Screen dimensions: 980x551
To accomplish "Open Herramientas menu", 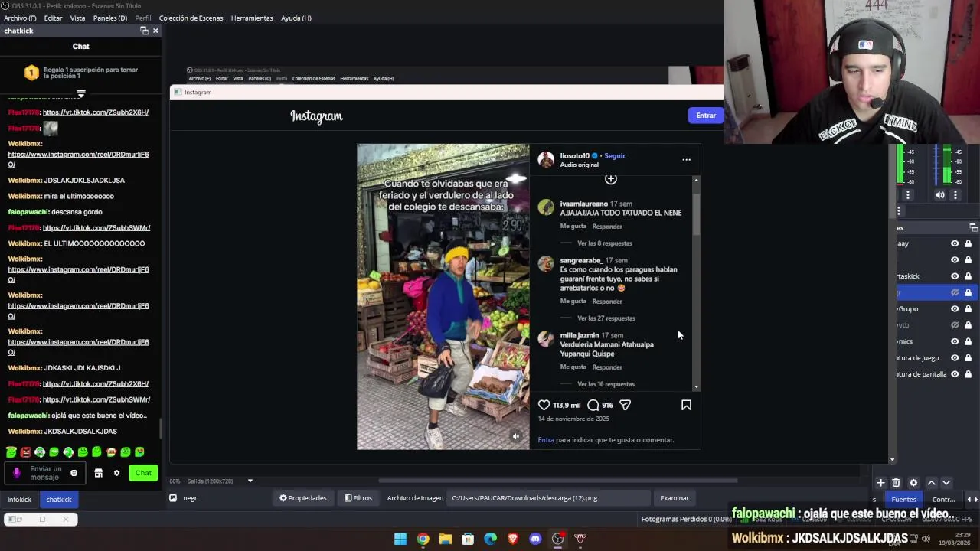I will tap(252, 18).
